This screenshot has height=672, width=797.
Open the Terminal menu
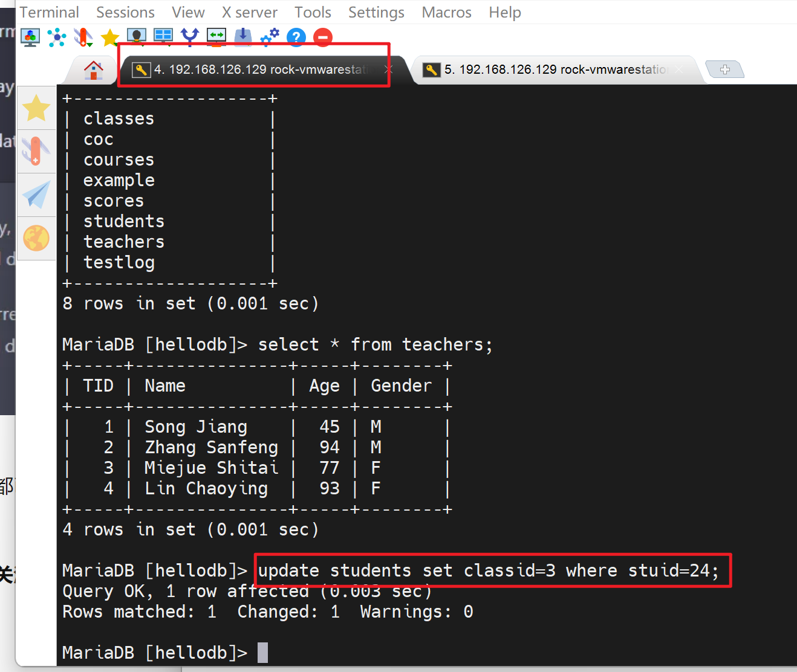click(49, 12)
